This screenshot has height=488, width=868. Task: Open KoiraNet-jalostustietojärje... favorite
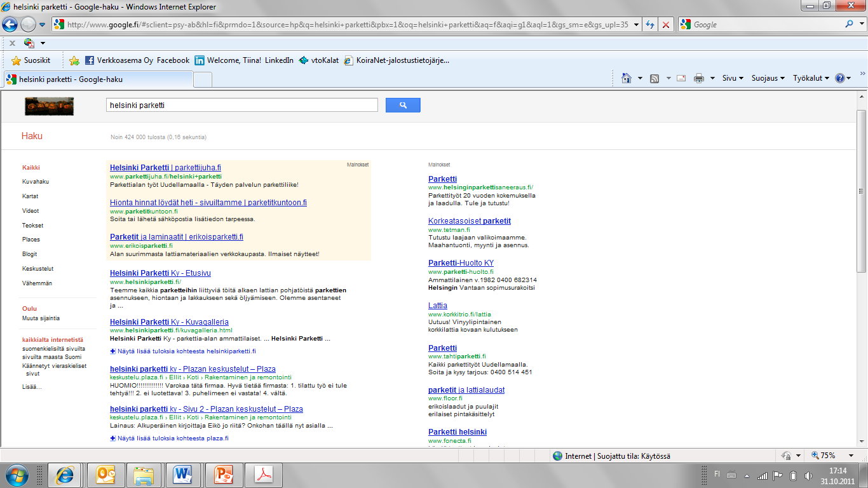pyautogui.click(x=397, y=60)
